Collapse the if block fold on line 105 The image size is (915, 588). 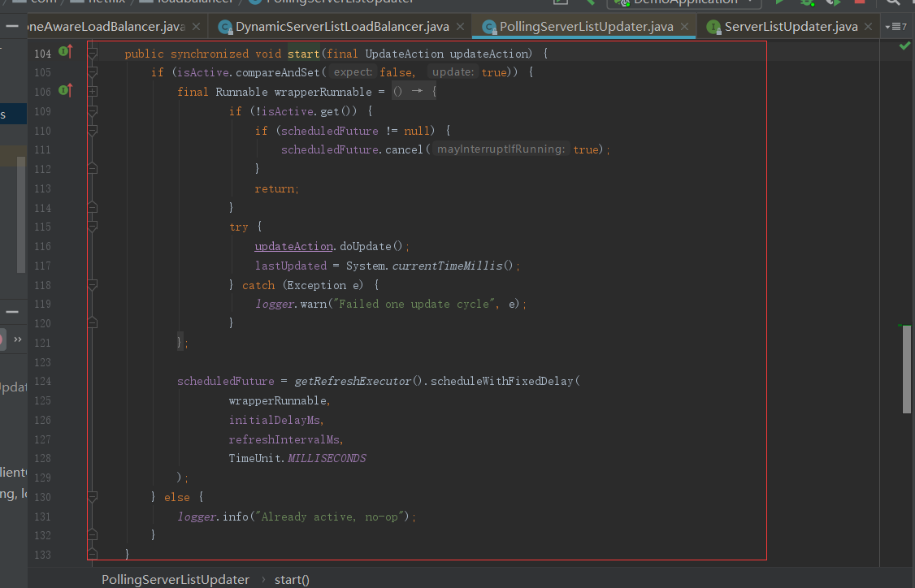(x=92, y=72)
